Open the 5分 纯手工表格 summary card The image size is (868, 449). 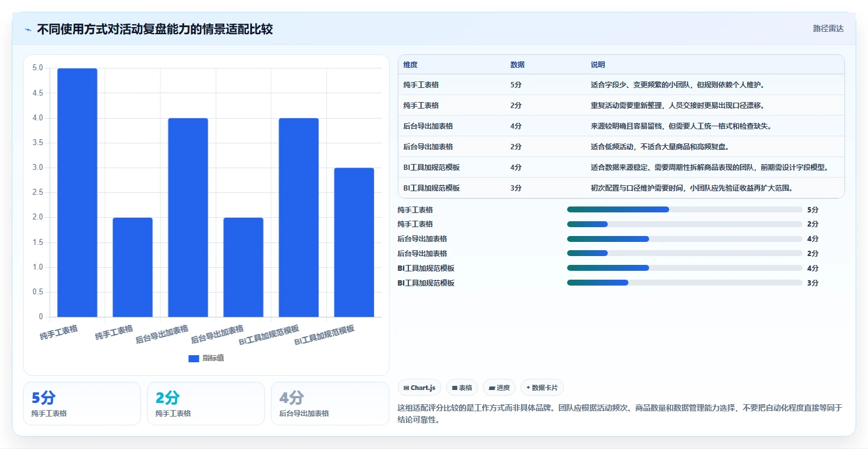[82, 404]
